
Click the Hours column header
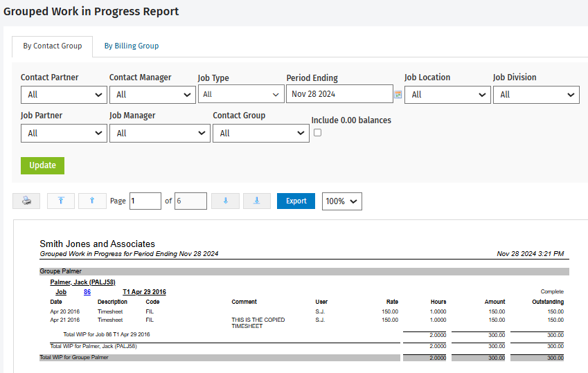click(438, 302)
